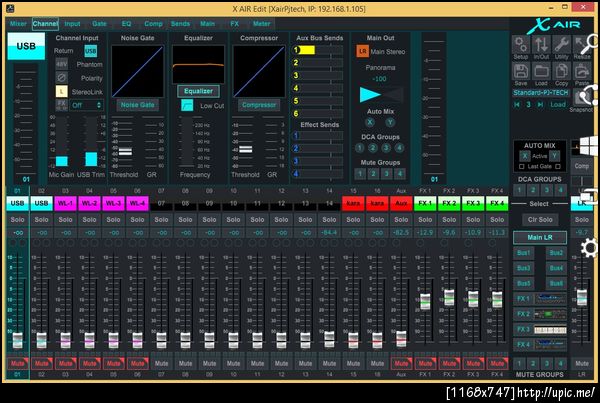Click the Paste clipboard icon
Screen dimensions: 600x403
582,72
